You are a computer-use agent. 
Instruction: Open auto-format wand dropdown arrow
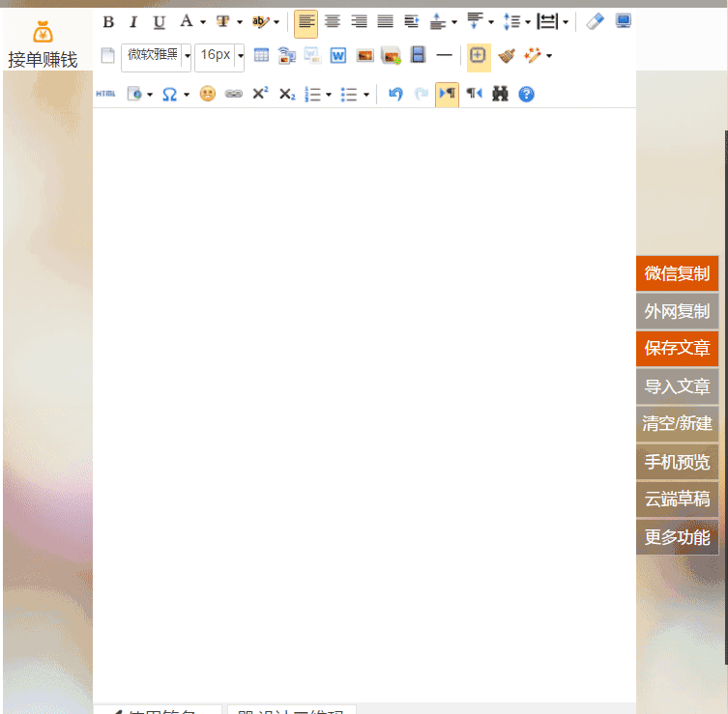549,56
